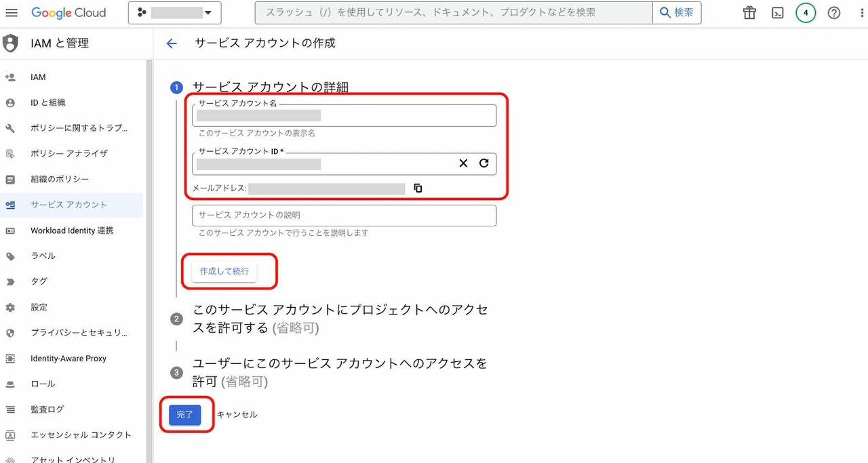
Task: Click the Identity-Aware Proxy icon
Action: click(10, 359)
